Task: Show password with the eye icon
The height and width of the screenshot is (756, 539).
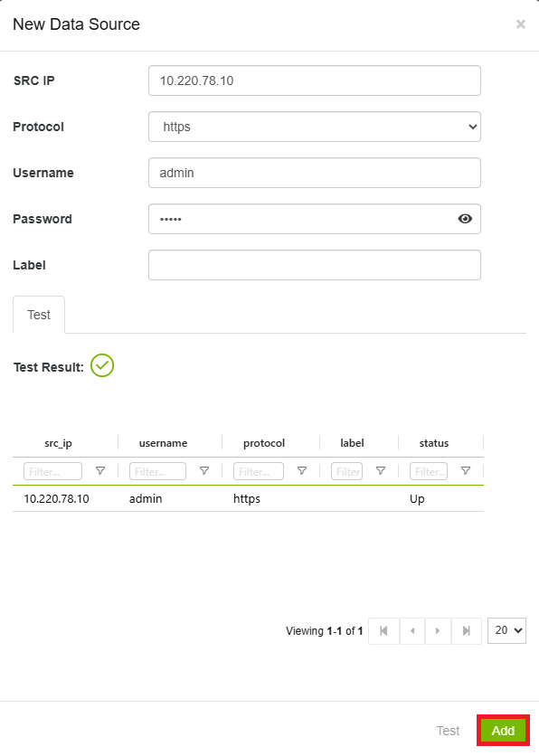Action: [465, 219]
